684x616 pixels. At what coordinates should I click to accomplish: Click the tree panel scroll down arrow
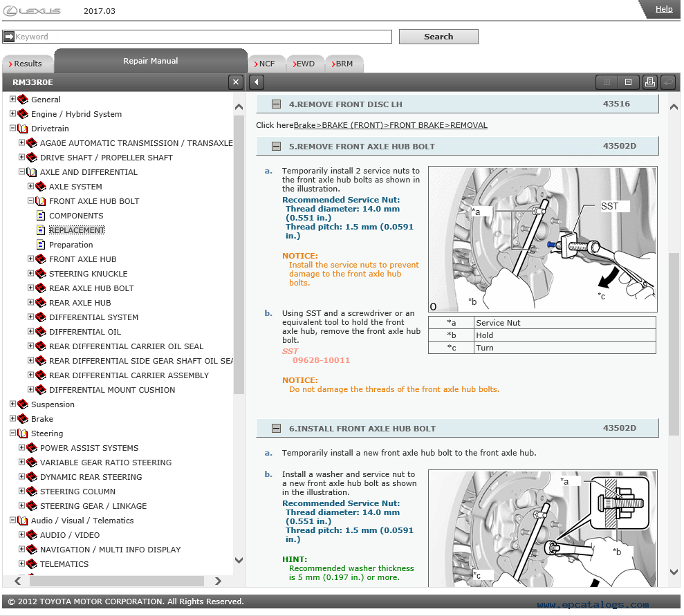point(239,560)
